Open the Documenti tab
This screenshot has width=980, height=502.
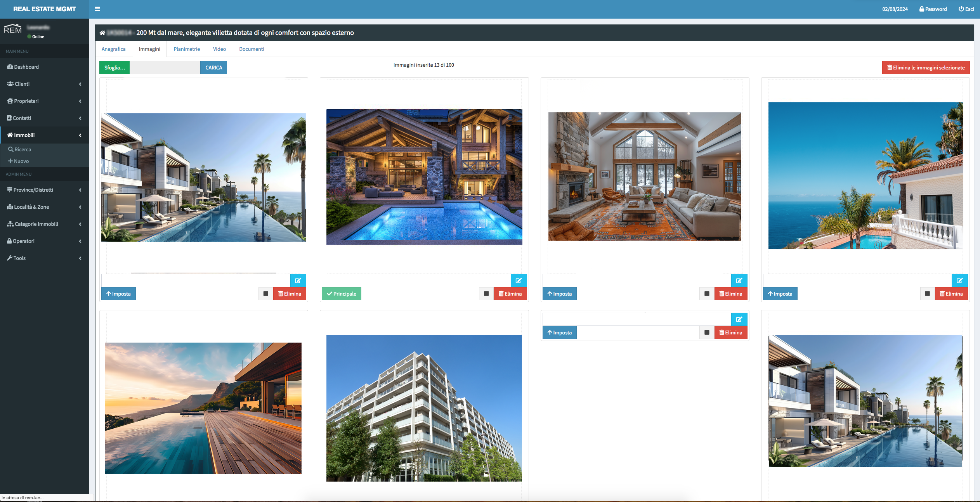[252, 49]
